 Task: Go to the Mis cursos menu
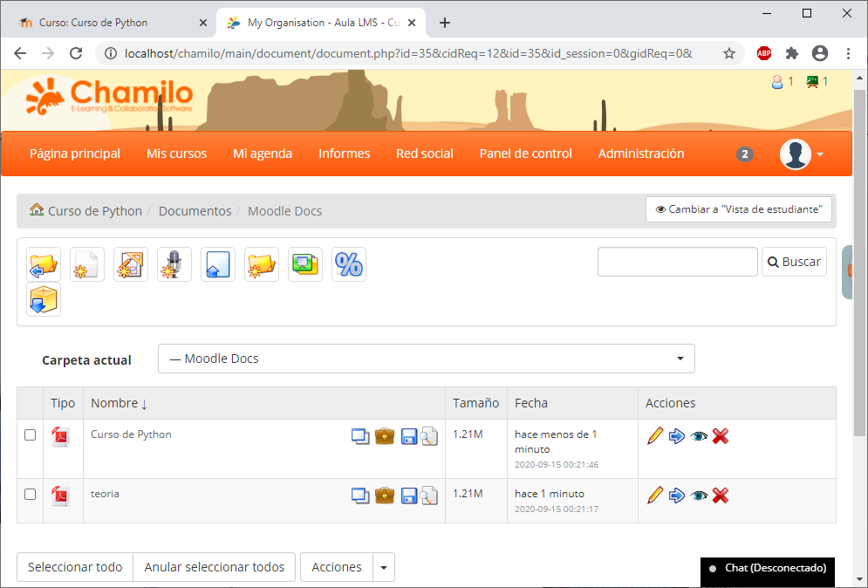176,154
